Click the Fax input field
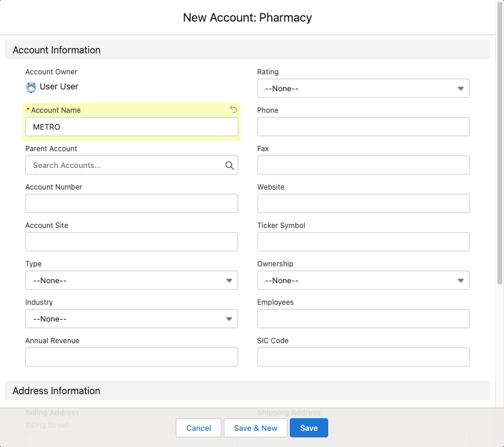504x447 pixels. (363, 165)
